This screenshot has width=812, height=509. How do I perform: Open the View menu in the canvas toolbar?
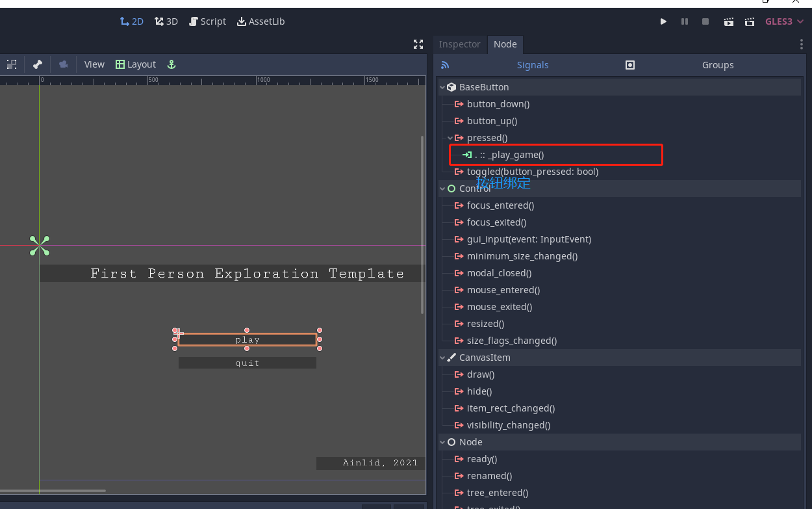click(x=94, y=64)
